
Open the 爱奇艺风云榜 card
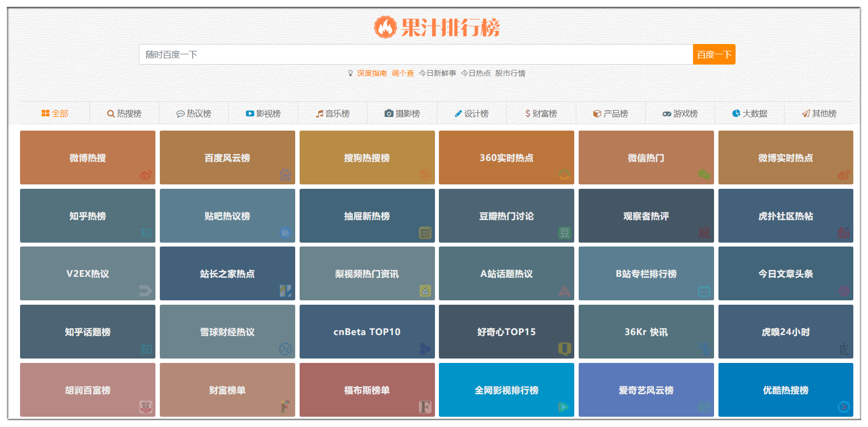click(646, 390)
